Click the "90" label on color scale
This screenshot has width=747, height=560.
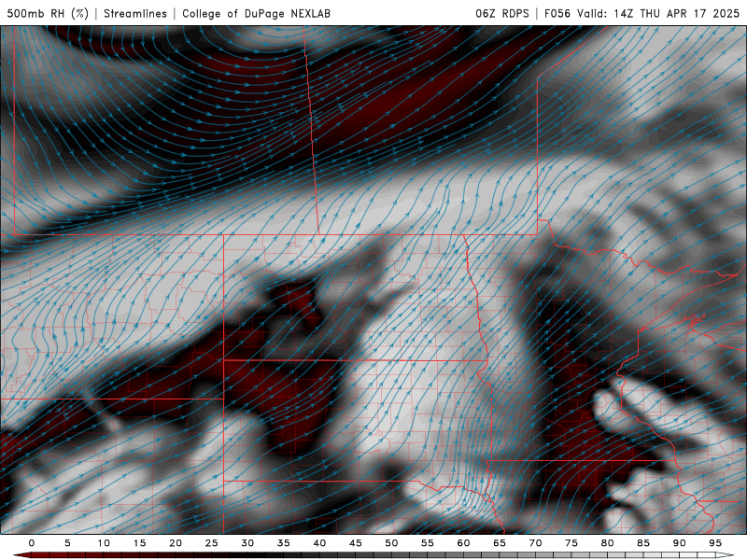[679, 543]
